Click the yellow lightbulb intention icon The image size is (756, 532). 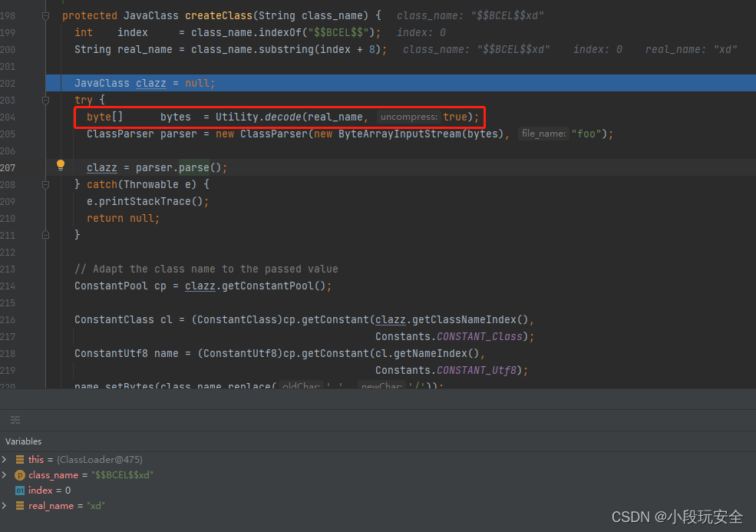click(61, 165)
